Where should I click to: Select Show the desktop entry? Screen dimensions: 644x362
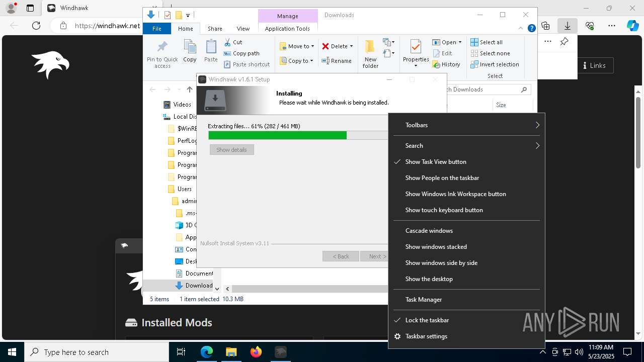tap(466, 279)
